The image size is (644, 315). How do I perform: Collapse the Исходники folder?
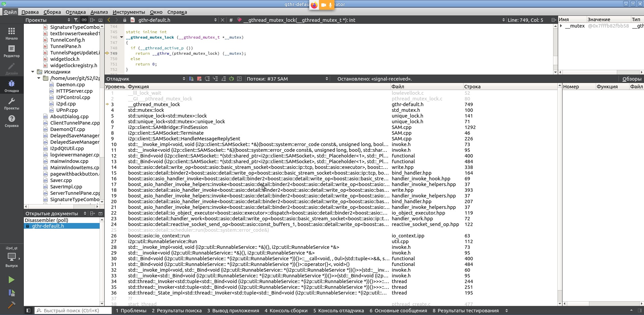pos(33,72)
